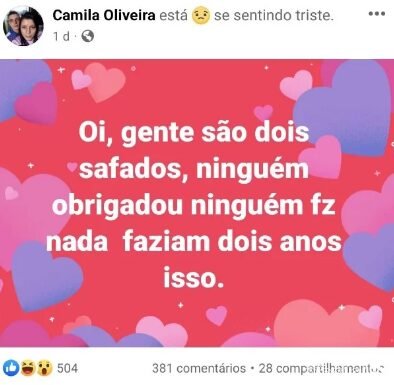This screenshot has height=385, width=394.
Task: Click the 'nada faziam dois anos' text line
Action: 194,241
